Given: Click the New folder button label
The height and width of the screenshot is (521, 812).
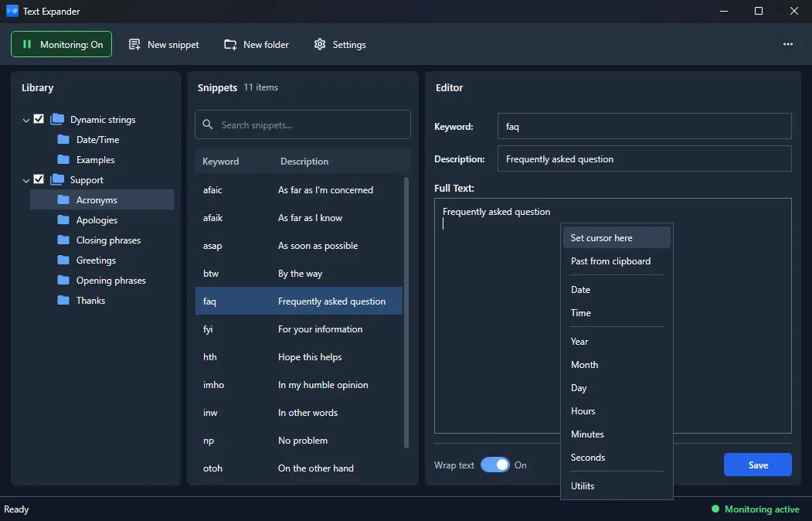Looking at the screenshot, I should tap(267, 45).
